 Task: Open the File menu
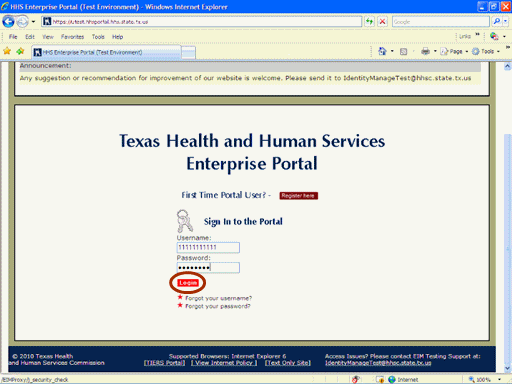click(x=13, y=37)
